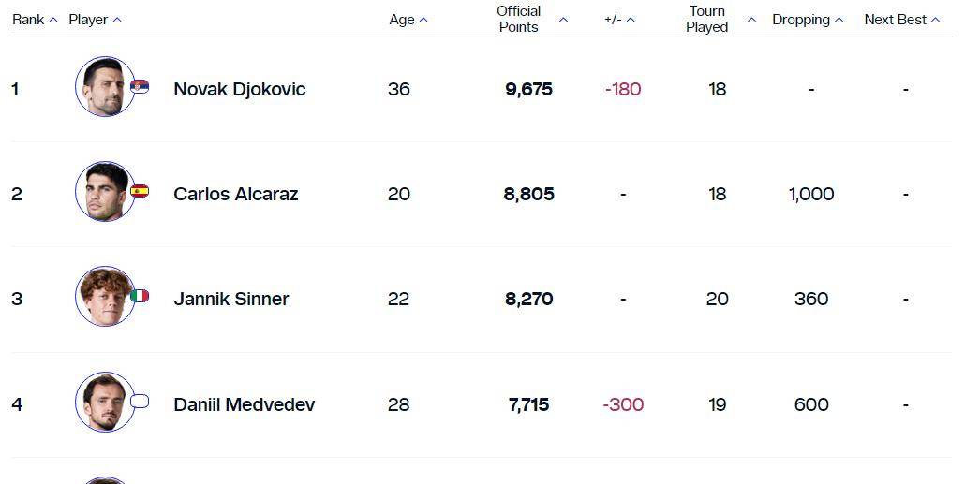Open Jannik Sinner's profile photo
Viewport: 980px width, 484px height.
(104, 297)
